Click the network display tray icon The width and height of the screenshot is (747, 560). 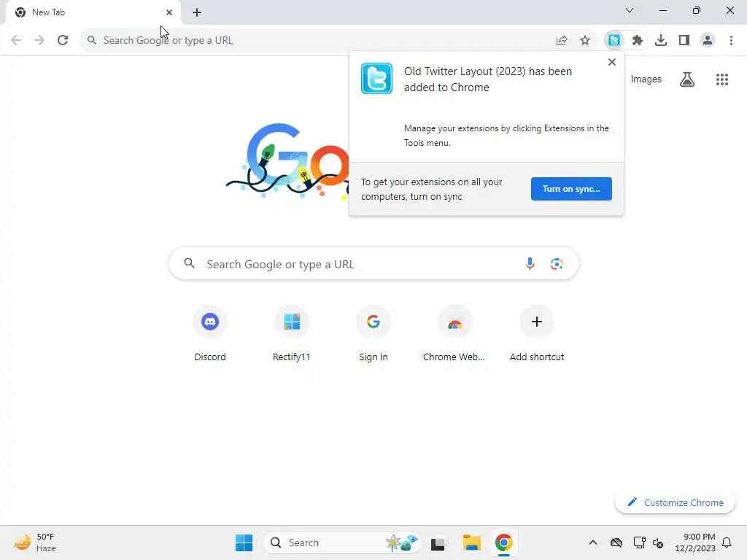639,542
